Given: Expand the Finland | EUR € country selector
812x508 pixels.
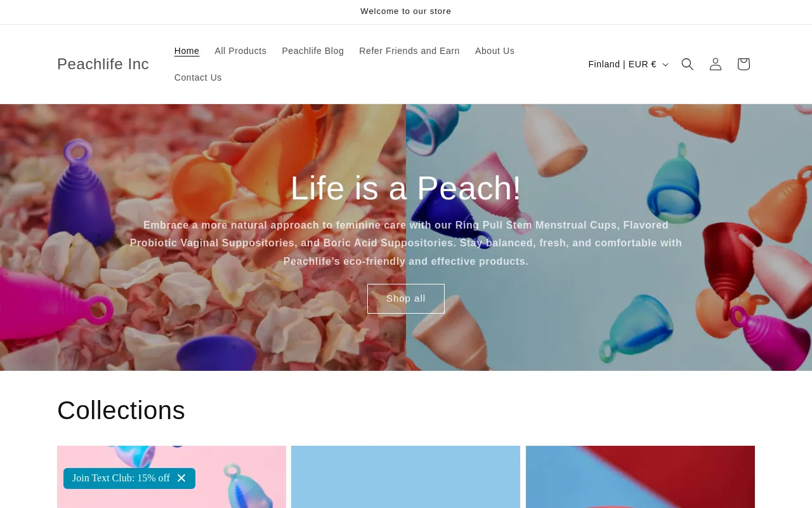Looking at the screenshot, I should pos(628,64).
